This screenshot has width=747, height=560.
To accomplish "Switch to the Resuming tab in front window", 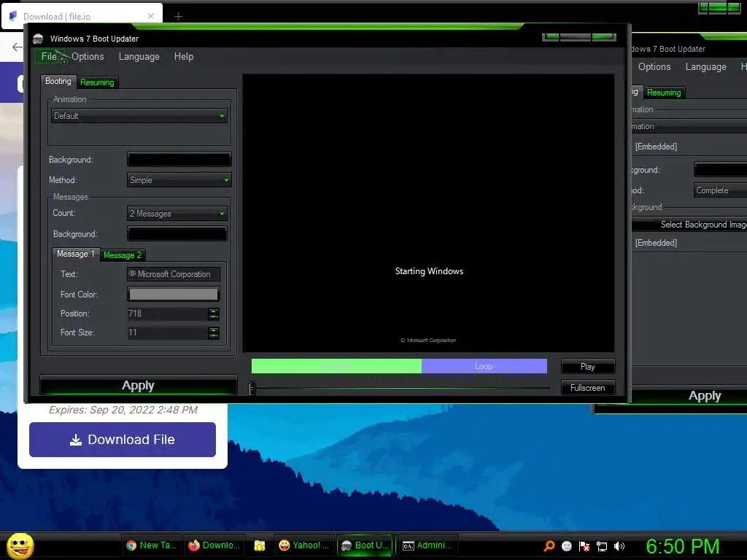I will 97,82.
